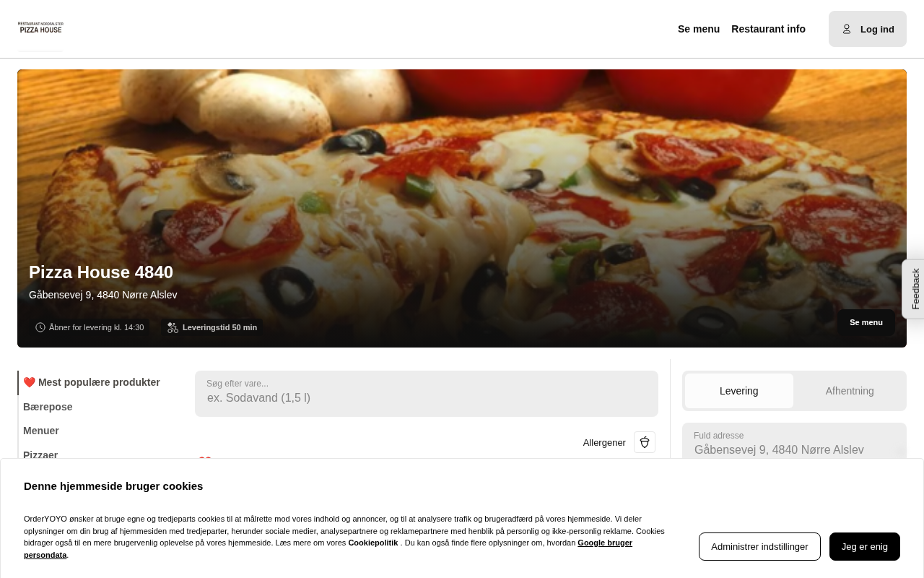Select the Pizzaer category
The height and width of the screenshot is (578, 924).
coord(40,454)
